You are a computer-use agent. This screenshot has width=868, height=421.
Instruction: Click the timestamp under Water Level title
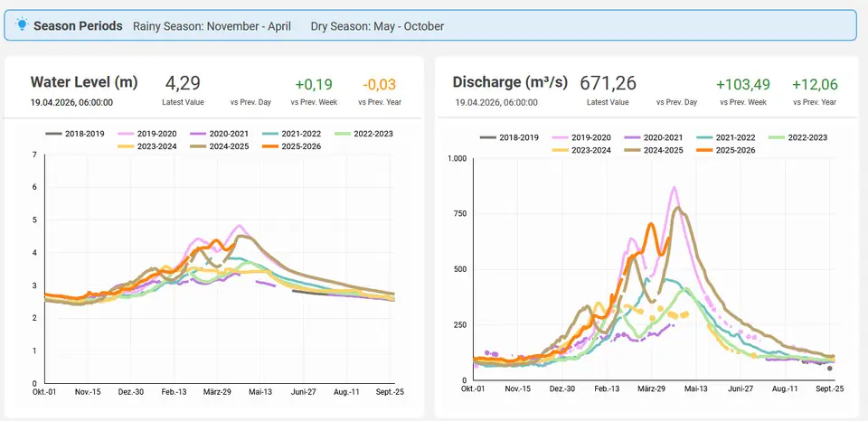(72, 102)
